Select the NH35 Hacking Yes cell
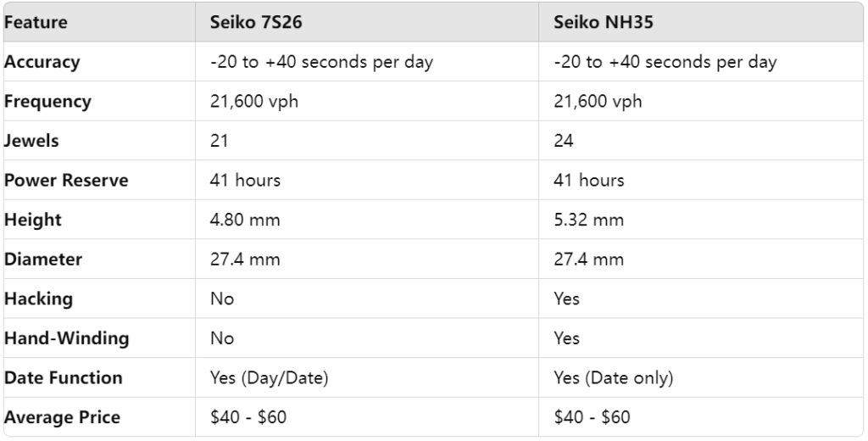The image size is (868, 441). [566, 299]
